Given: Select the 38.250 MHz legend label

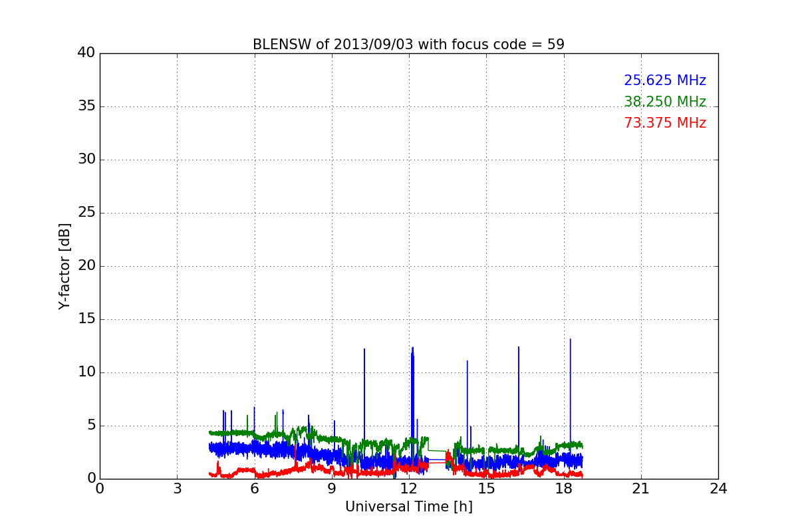Looking at the screenshot, I should pyautogui.click(x=665, y=102).
